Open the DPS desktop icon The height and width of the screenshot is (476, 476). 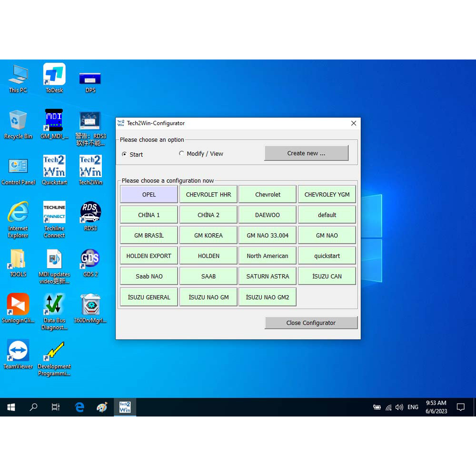click(90, 82)
